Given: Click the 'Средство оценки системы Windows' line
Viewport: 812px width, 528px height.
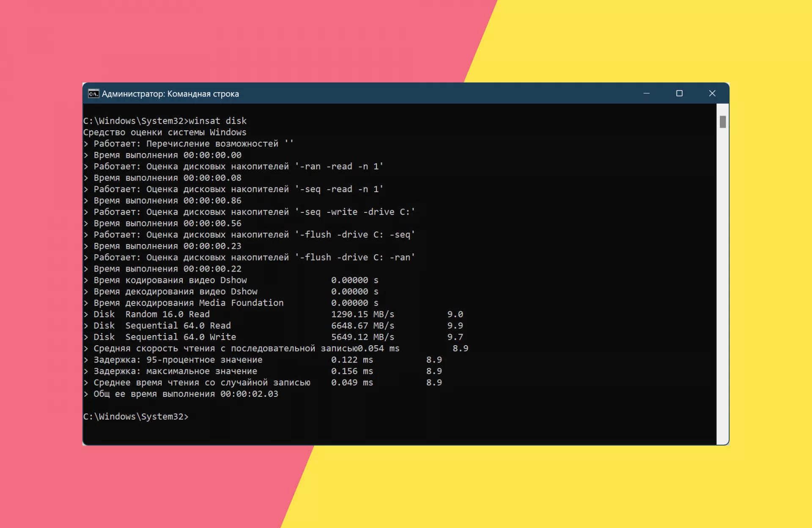Looking at the screenshot, I should point(165,132).
